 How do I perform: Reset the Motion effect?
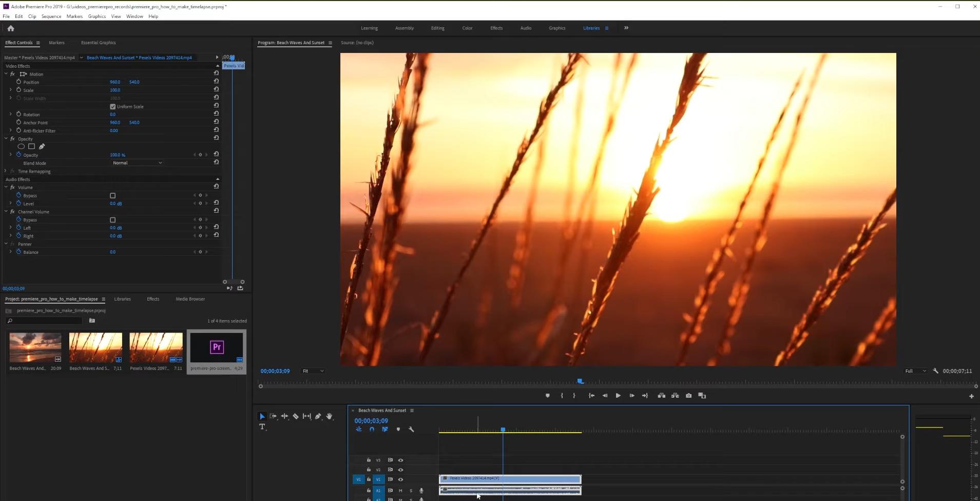tap(216, 73)
